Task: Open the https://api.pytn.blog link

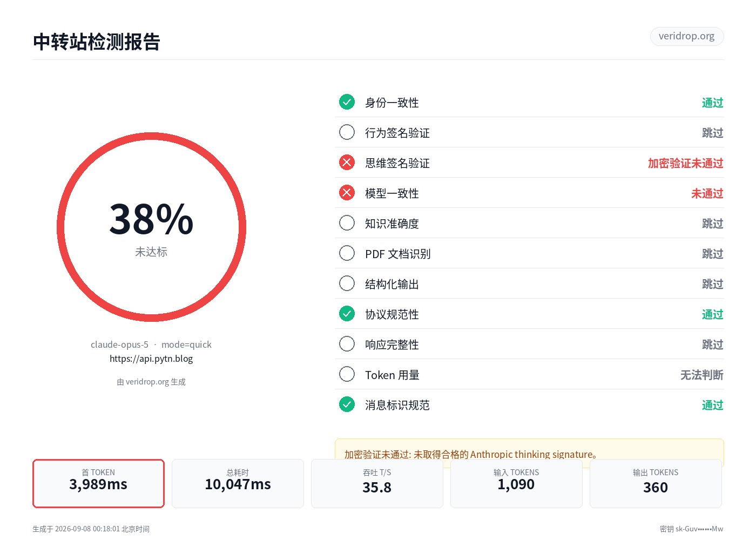Action: pyautogui.click(x=151, y=359)
